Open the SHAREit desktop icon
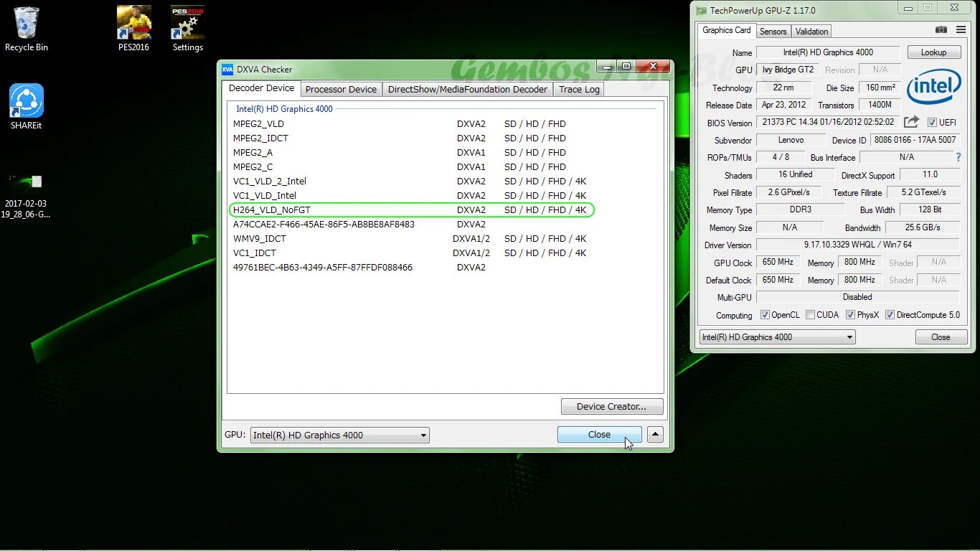 (27, 106)
